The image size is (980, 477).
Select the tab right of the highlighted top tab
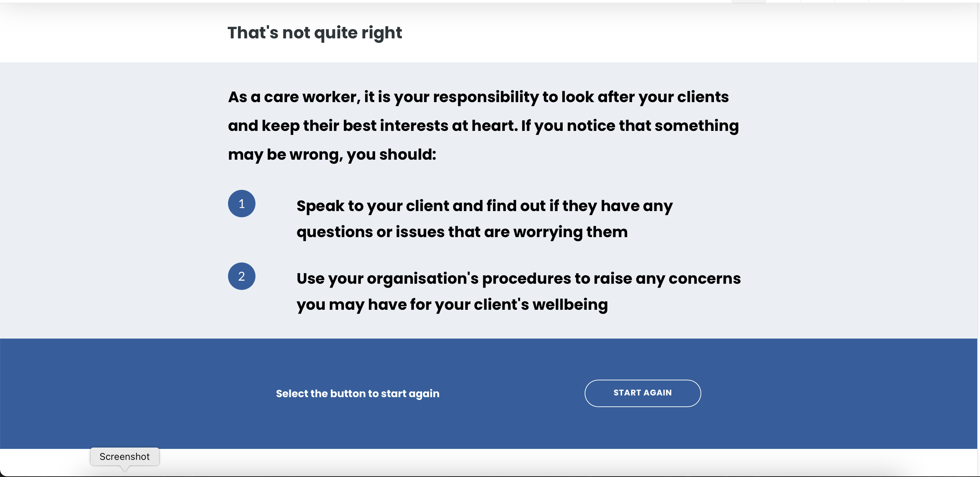tap(783, 1)
